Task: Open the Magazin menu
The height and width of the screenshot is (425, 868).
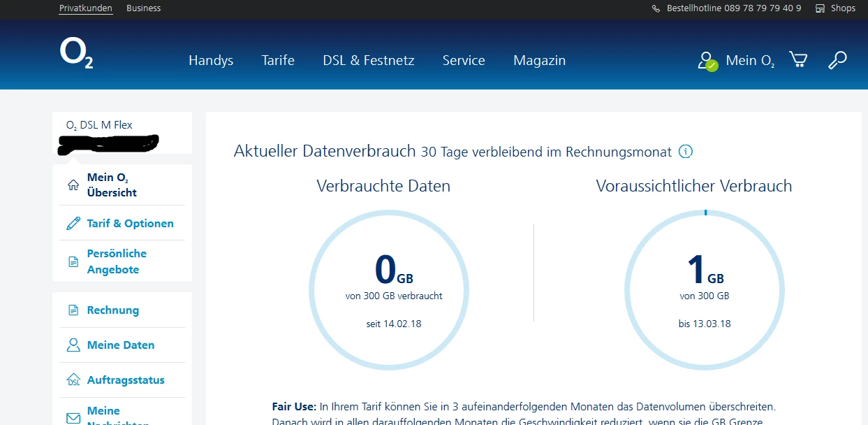Action: [540, 61]
